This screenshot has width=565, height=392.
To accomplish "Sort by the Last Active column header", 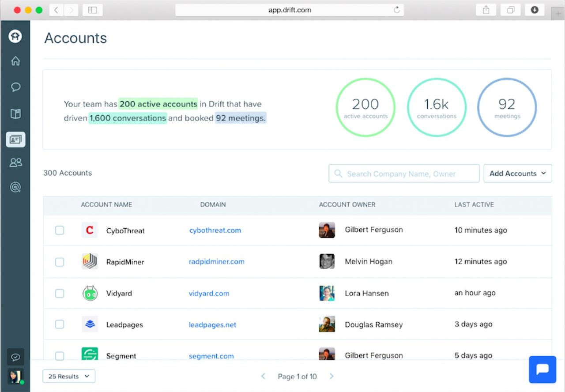I will pos(474,205).
